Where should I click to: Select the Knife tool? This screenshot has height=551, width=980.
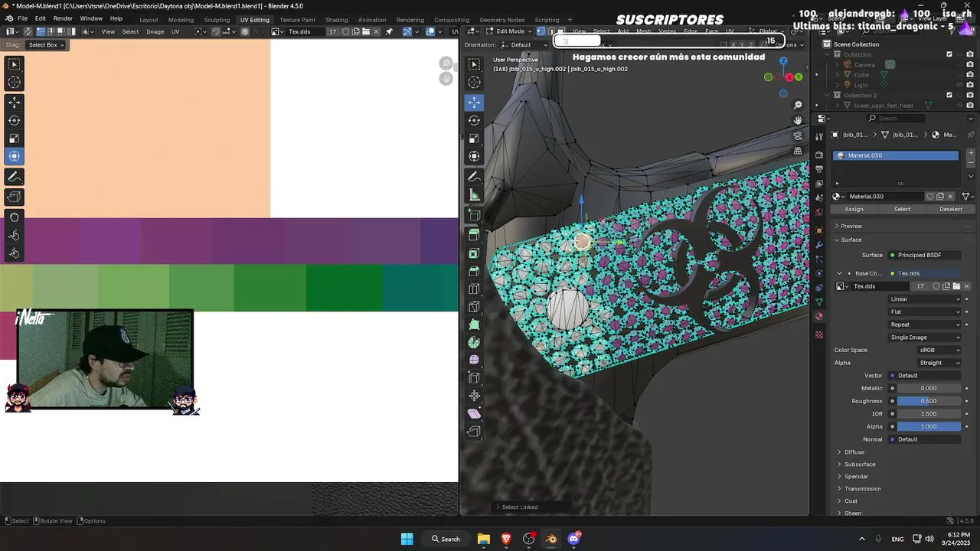tap(474, 307)
